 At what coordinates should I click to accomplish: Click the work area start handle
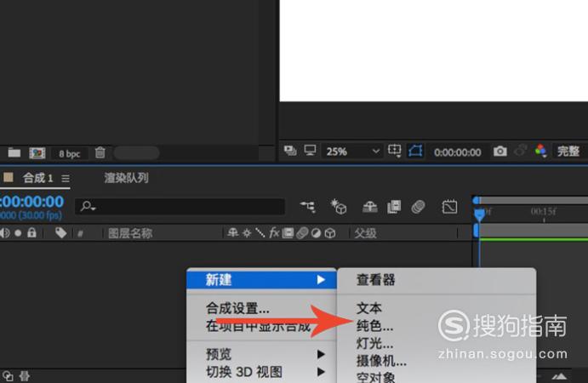(477, 230)
